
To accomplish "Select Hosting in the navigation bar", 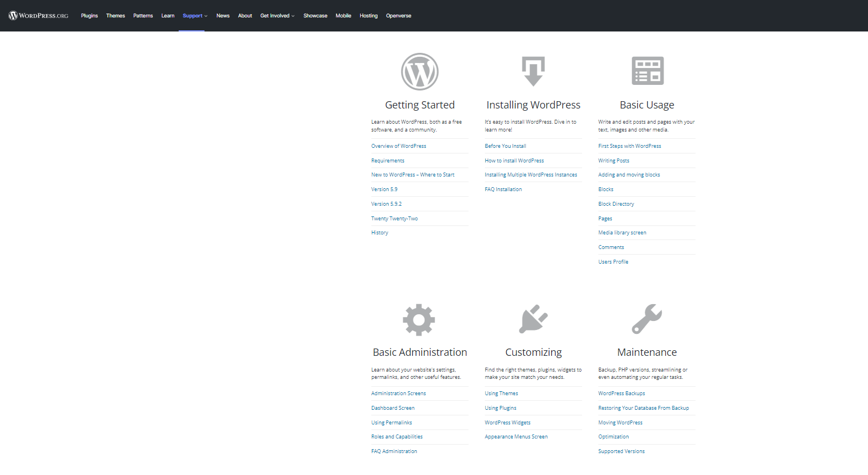I will [x=369, y=16].
